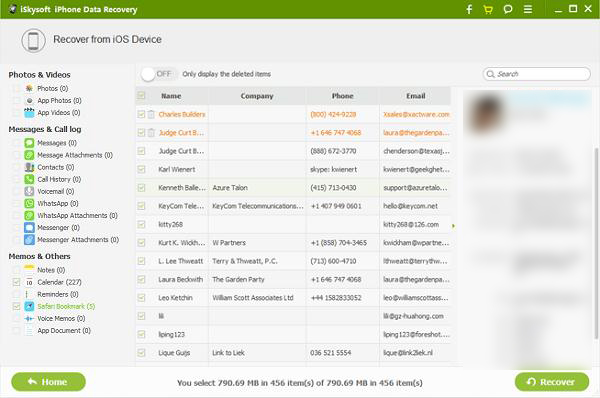Click the vertical scrollbar of details panel
The image size is (600, 398).
(x=596, y=243)
